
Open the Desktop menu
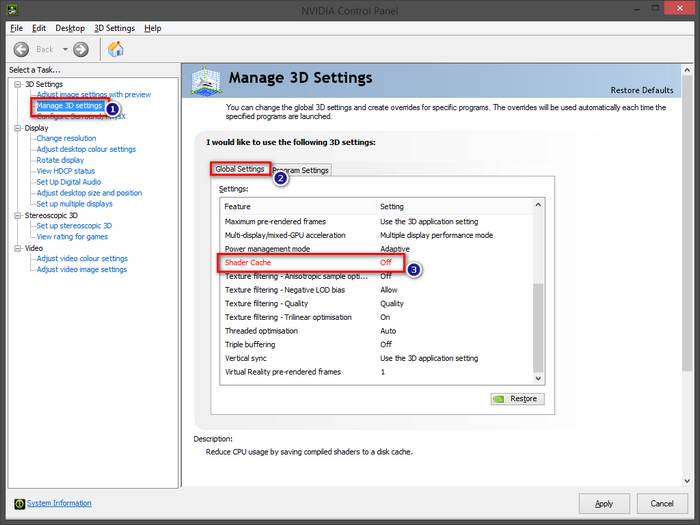click(x=70, y=28)
